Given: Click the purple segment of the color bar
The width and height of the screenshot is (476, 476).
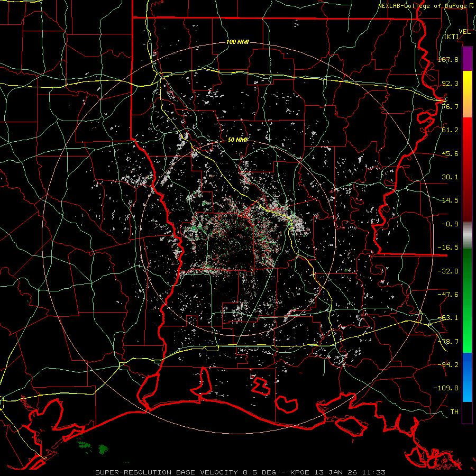Looking at the screenshot, I should [467, 59].
